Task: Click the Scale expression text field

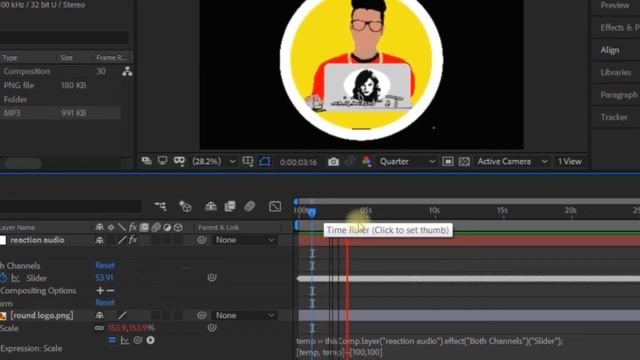Action: click(x=429, y=347)
